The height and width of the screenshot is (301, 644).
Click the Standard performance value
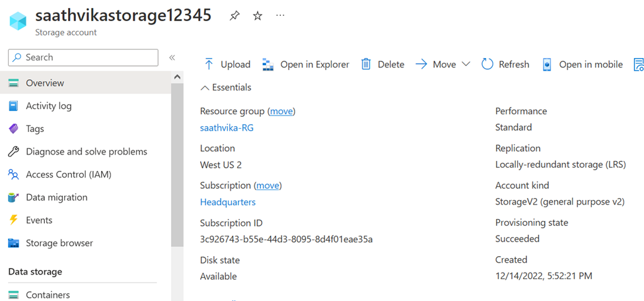(513, 127)
